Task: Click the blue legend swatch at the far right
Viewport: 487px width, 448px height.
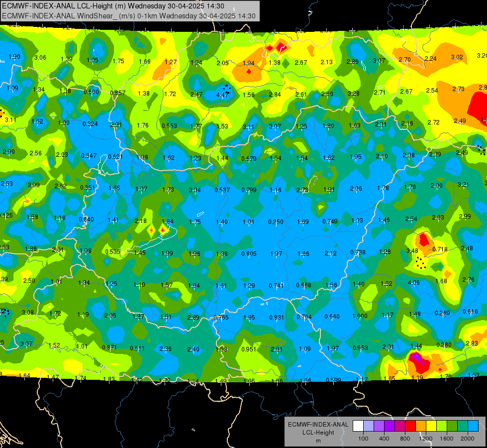Action: (x=474, y=426)
